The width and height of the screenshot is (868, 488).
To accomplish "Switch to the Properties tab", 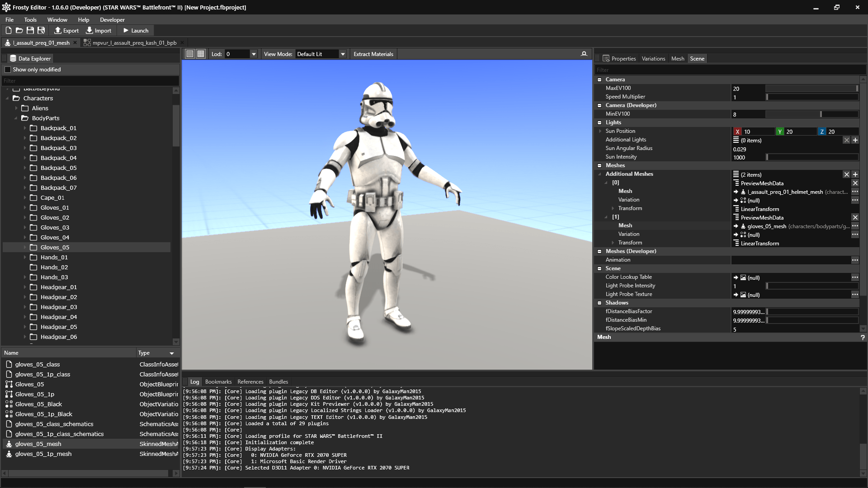I will click(619, 58).
